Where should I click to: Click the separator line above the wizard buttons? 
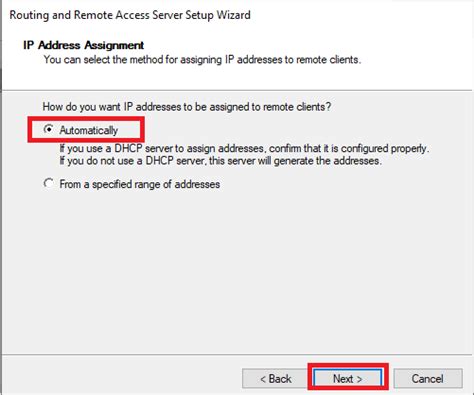tap(237, 355)
